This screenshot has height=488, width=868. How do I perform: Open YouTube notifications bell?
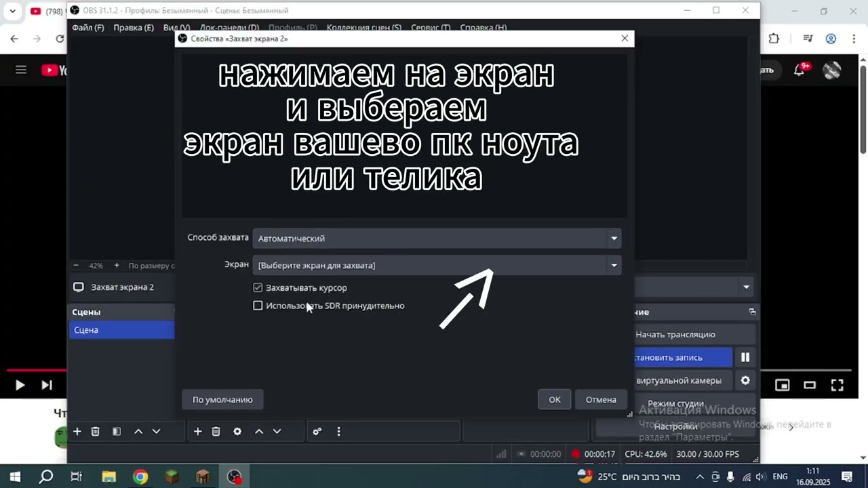tap(800, 69)
